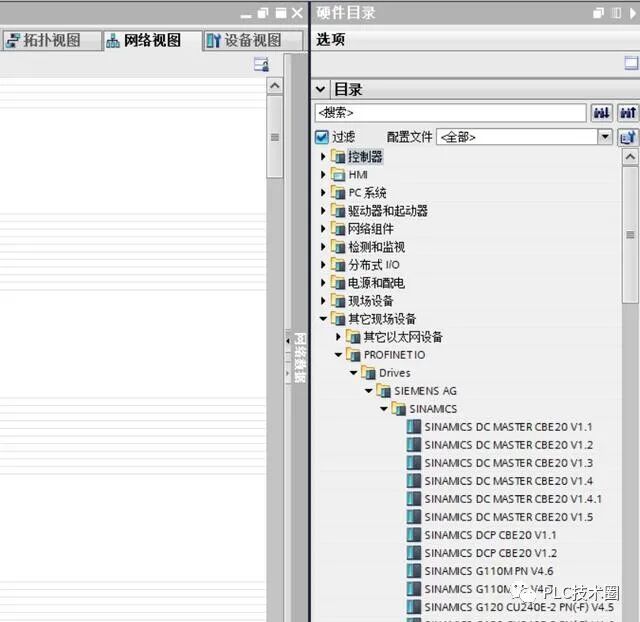Click the 其它以太网设备 tree label
Image resolution: width=640 pixels, height=622 pixels.
(403, 337)
